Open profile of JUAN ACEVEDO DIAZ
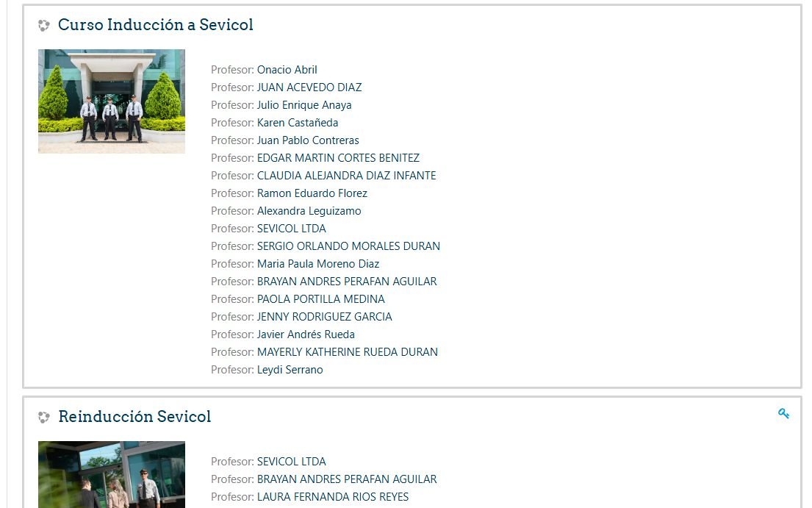Image resolution: width=812 pixels, height=508 pixels. 309,87
